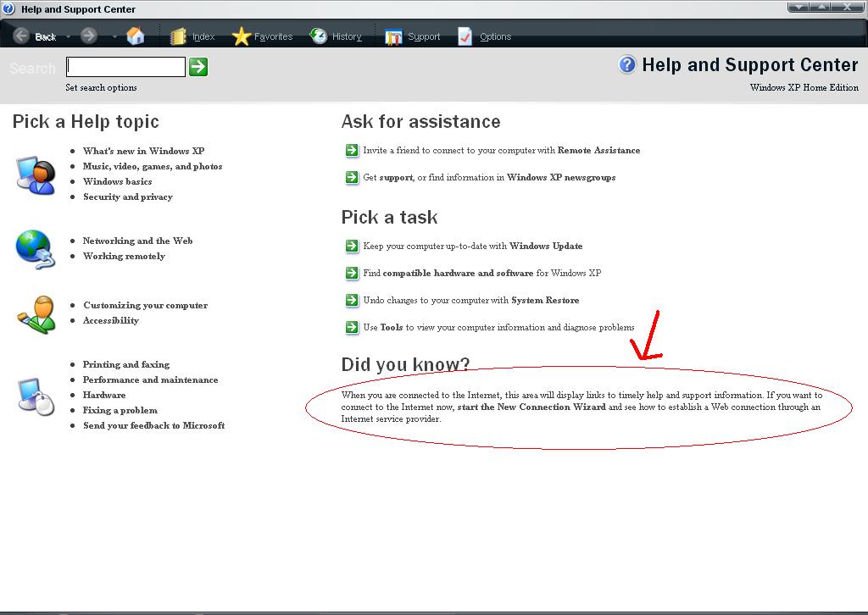Start a search with the green arrow button
Screen dimensions: 868x615
[x=198, y=66]
